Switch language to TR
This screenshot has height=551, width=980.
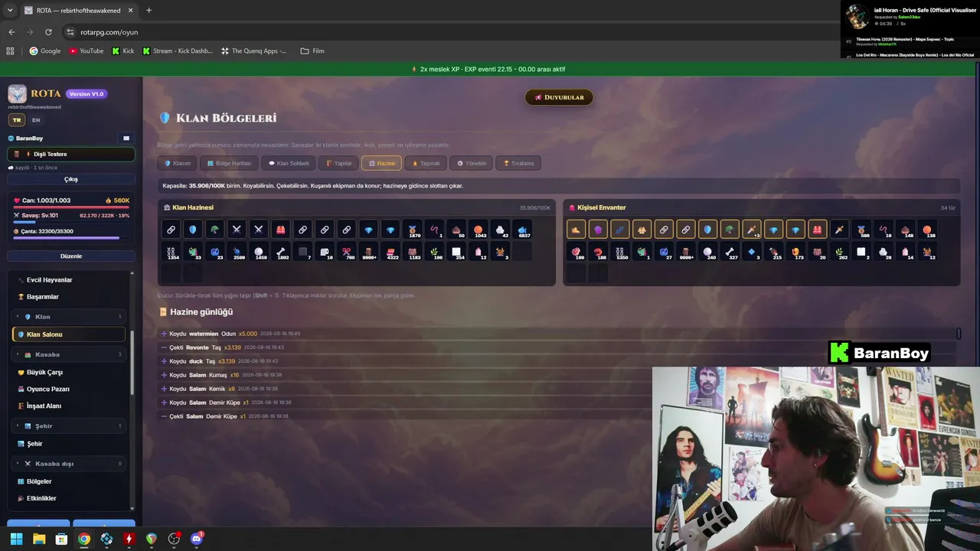(16, 120)
